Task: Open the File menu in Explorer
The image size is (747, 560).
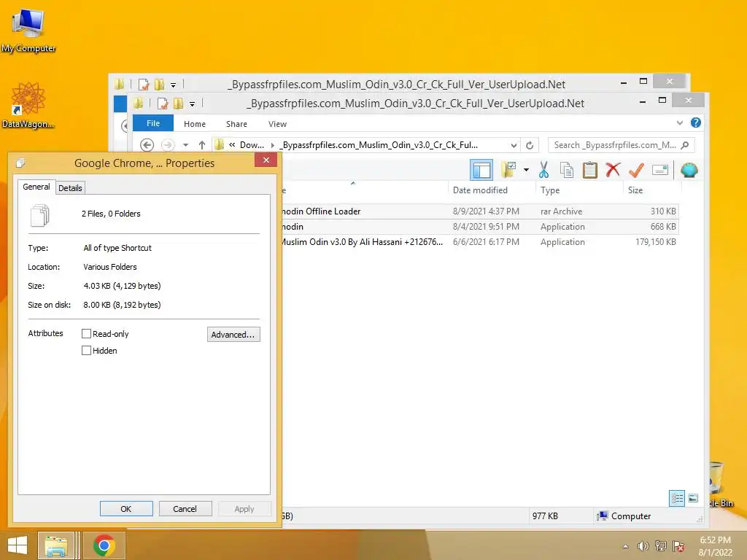Action: point(153,123)
